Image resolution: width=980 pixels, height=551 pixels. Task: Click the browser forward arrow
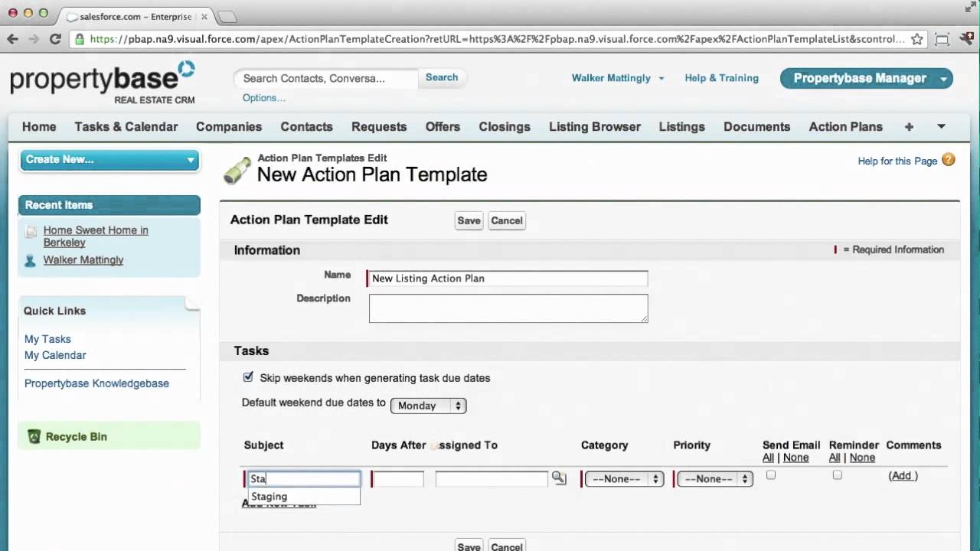pyautogui.click(x=34, y=39)
